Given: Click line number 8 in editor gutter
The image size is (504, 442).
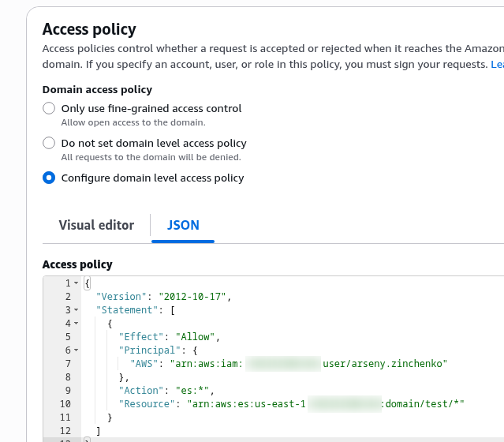Looking at the screenshot, I should pyautogui.click(x=68, y=377).
